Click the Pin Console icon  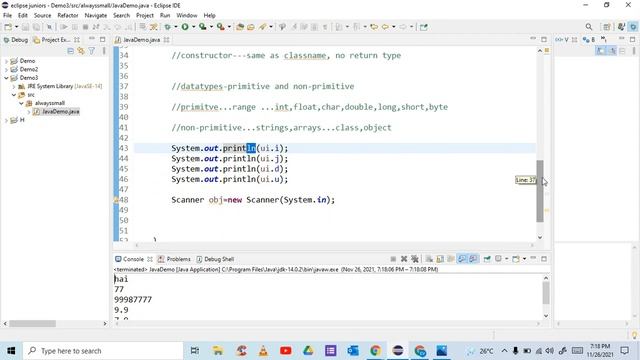[487, 259]
